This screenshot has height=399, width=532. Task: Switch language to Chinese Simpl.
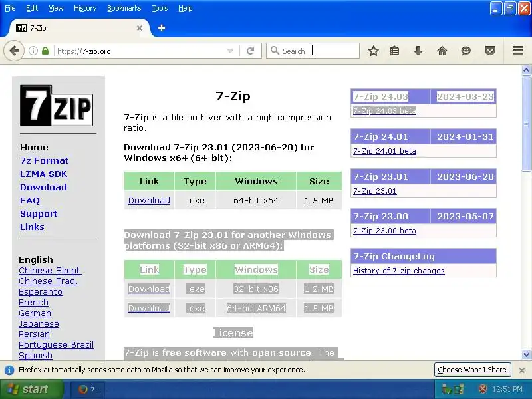pyautogui.click(x=50, y=271)
